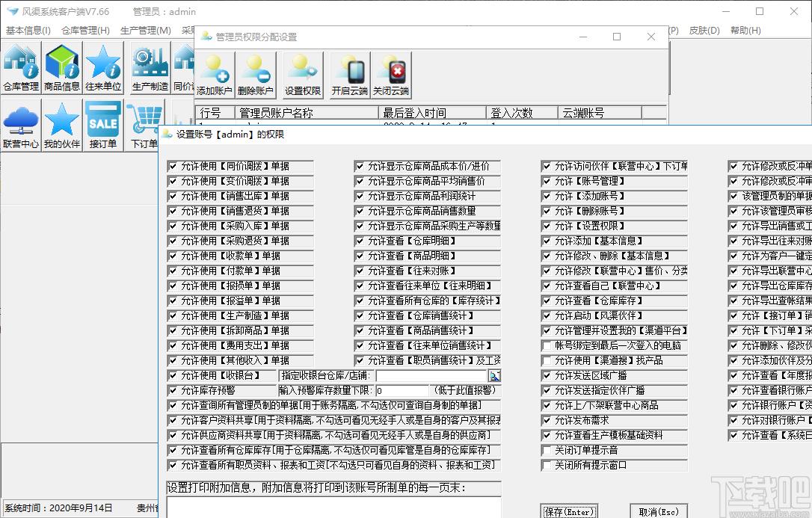Uncheck 允许使用【费用支出】单据
The width and height of the screenshot is (812, 518).
[173, 346]
